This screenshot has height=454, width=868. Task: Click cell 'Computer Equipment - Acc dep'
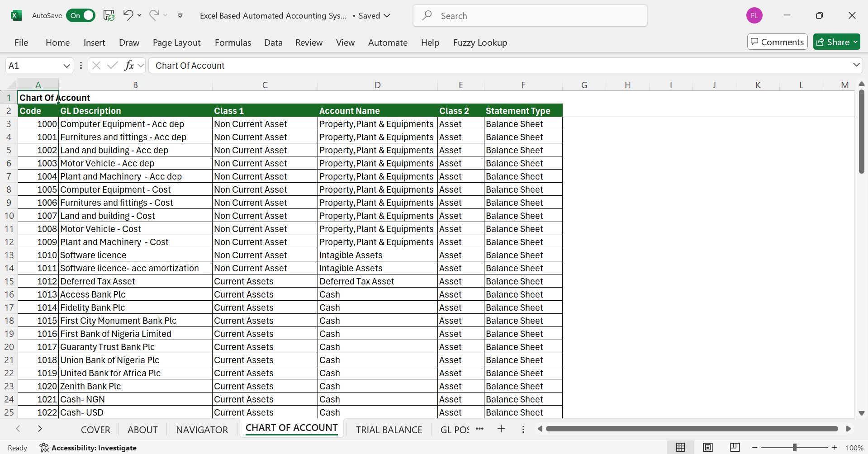(x=135, y=124)
